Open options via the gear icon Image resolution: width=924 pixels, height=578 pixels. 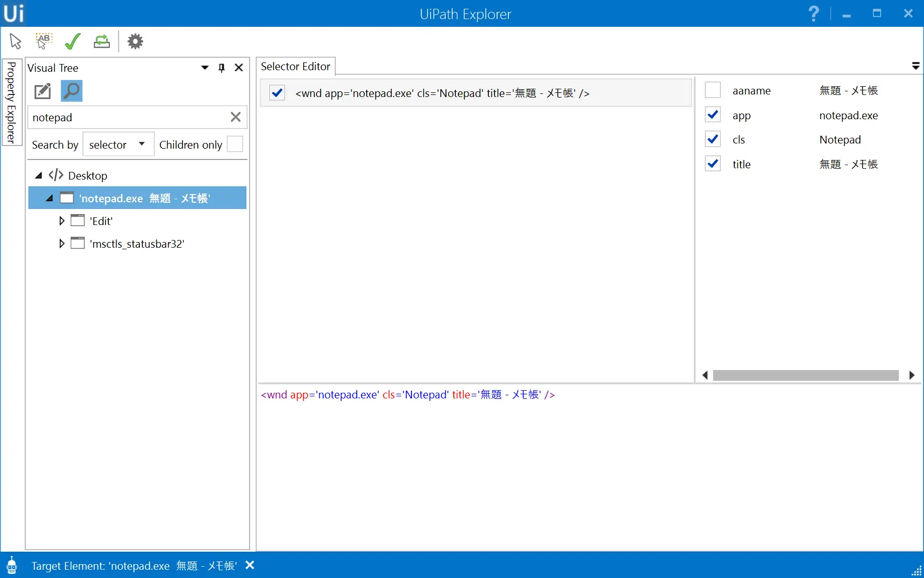pos(135,41)
